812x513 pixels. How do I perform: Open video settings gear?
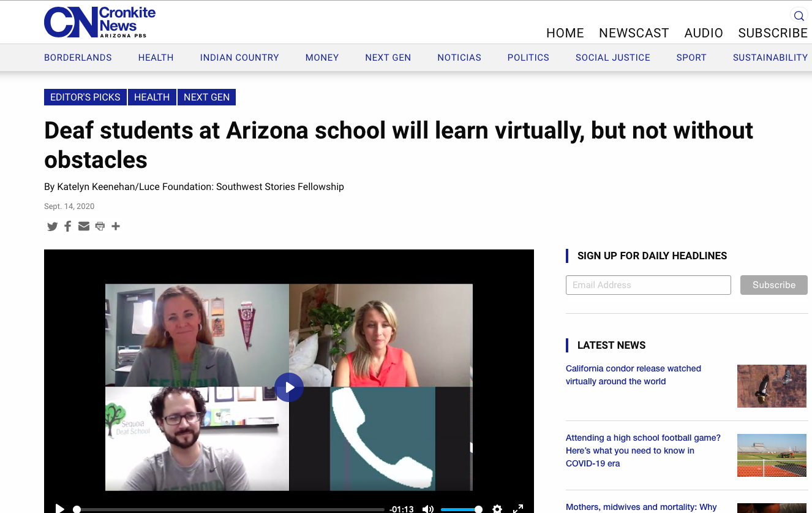click(497, 509)
